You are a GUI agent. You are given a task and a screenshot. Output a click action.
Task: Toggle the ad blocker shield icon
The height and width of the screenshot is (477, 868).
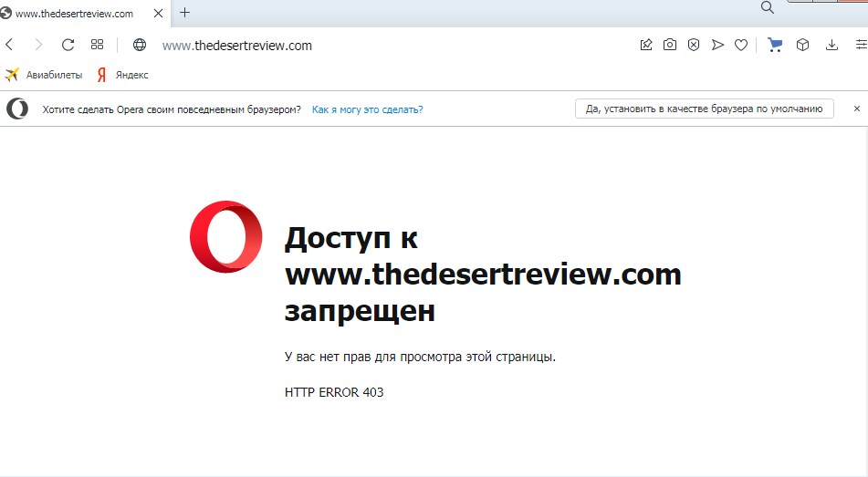694,45
